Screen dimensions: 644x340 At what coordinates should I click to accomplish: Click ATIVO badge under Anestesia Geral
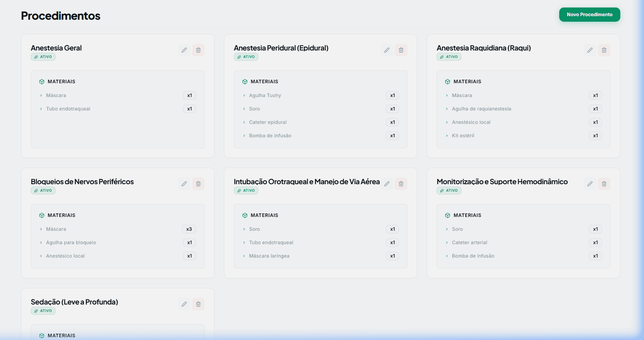pyautogui.click(x=43, y=57)
